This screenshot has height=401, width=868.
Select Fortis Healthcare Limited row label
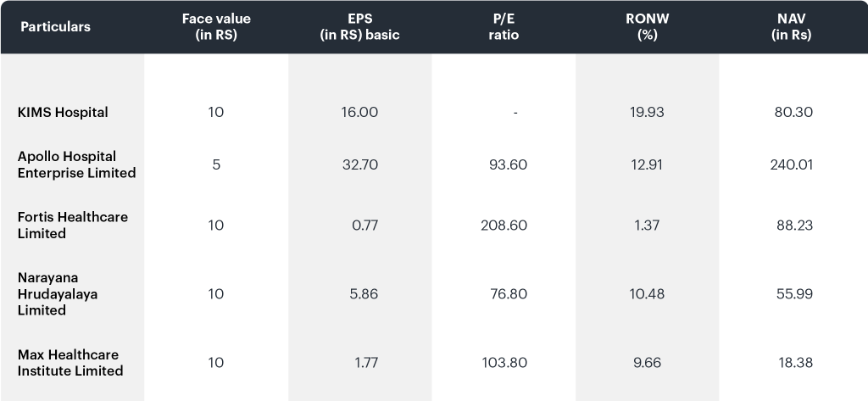pos(73,226)
